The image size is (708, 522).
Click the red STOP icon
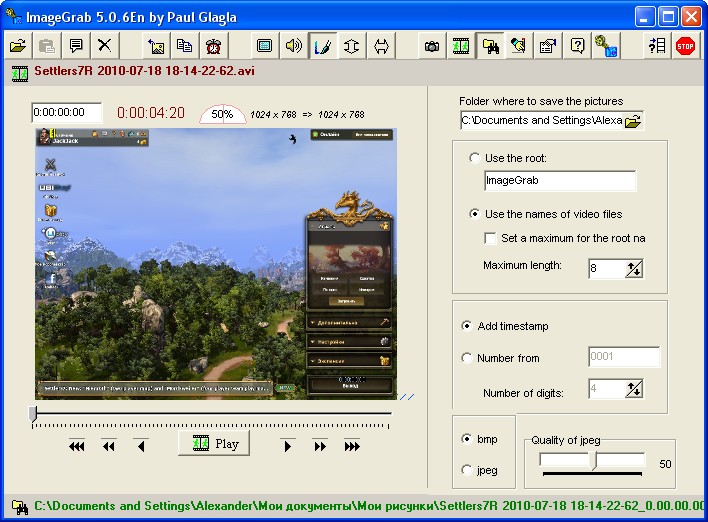pyautogui.click(x=685, y=46)
